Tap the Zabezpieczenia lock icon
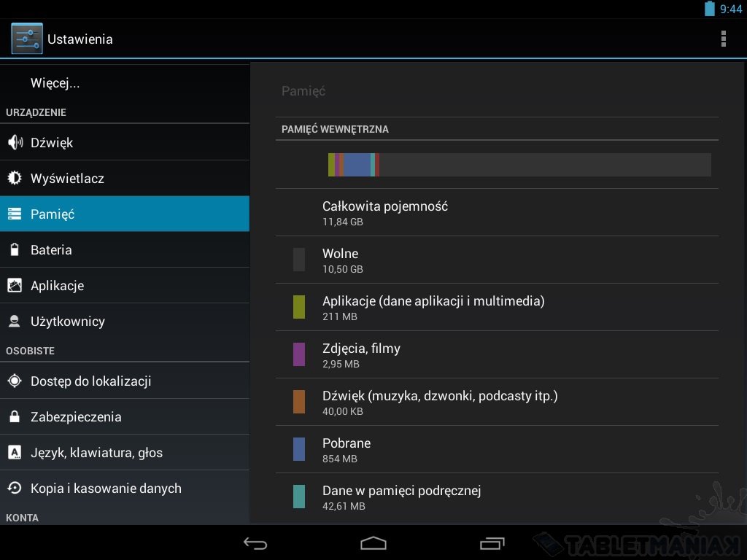This screenshot has width=747, height=560. click(x=15, y=416)
